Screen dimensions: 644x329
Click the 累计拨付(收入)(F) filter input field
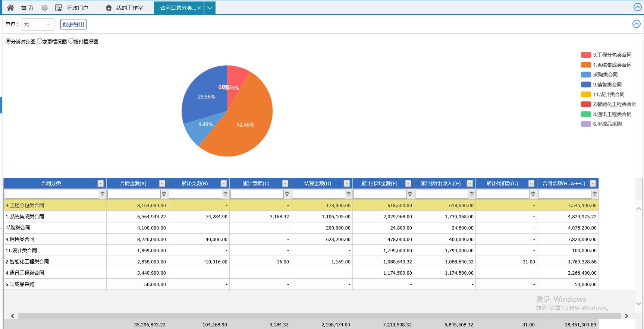[x=442, y=194]
